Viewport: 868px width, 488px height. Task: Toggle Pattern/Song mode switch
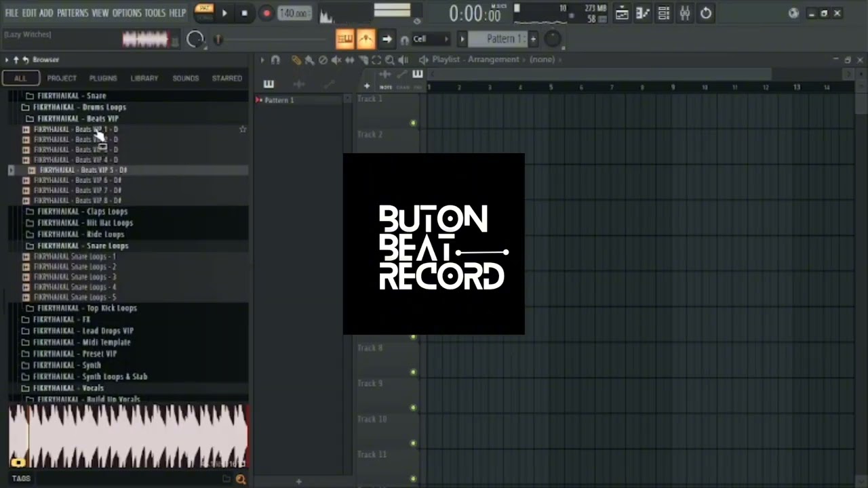point(203,12)
